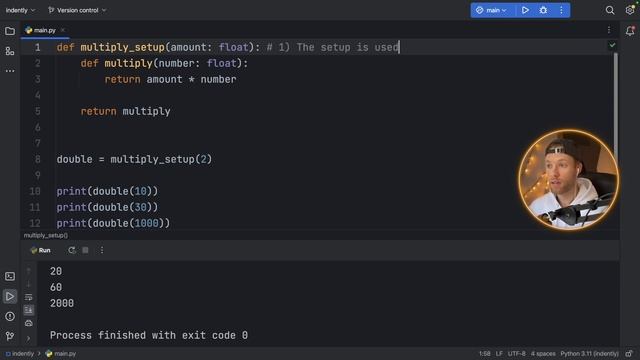The image size is (640, 360).
Task: Open the main run configuration dropdown
Action: [492, 10]
